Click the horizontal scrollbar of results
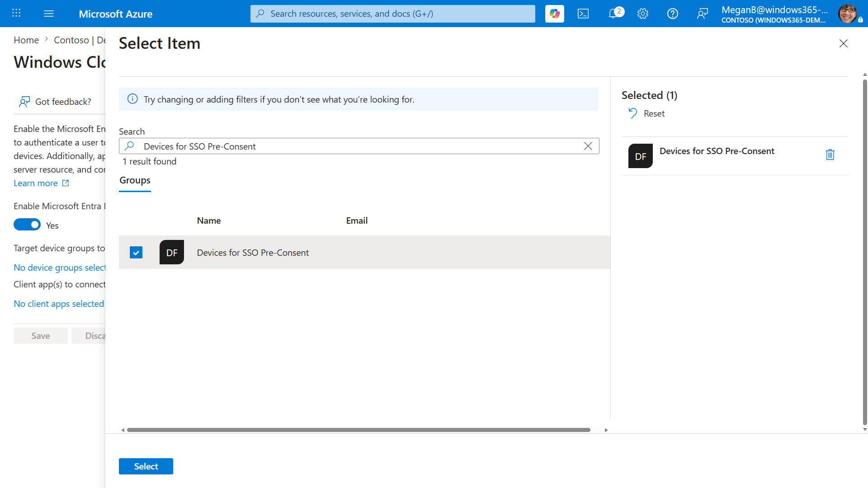The height and width of the screenshot is (488, 868). [x=359, y=430]
